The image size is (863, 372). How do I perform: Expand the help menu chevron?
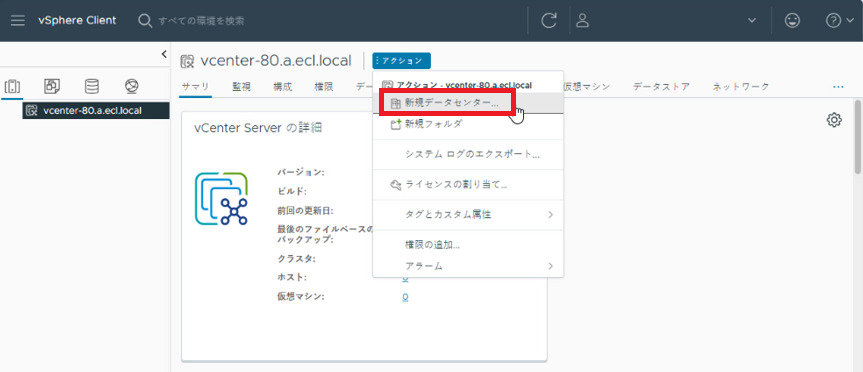pos(849,20)
